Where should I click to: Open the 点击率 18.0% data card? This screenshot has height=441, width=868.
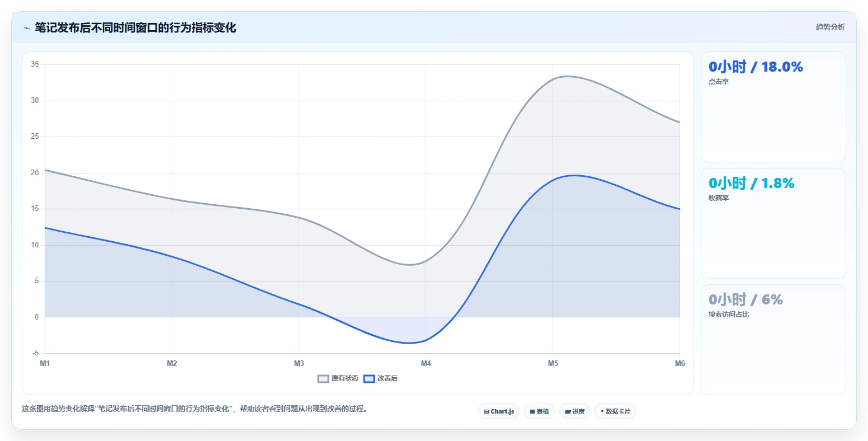coord(773,107)
